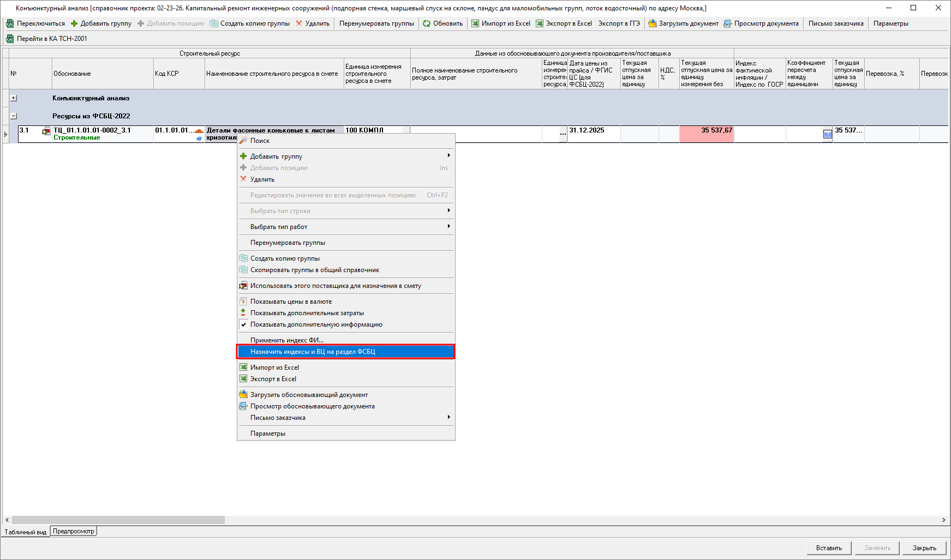Choose Параметры in the context menu
Screen dimensions: 951x560
pos(346,433)
